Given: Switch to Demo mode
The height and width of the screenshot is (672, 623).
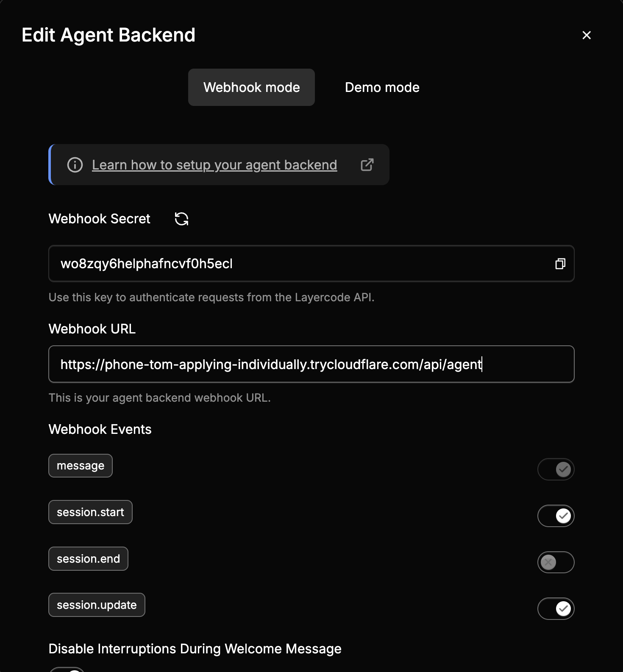Looking at the screenshot, I should click(381, 87).
